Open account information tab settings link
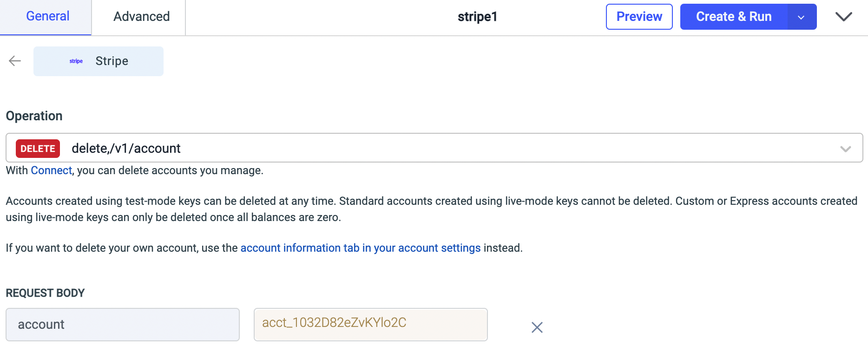Viewport: 868px width, 352px height. point(360,248)
